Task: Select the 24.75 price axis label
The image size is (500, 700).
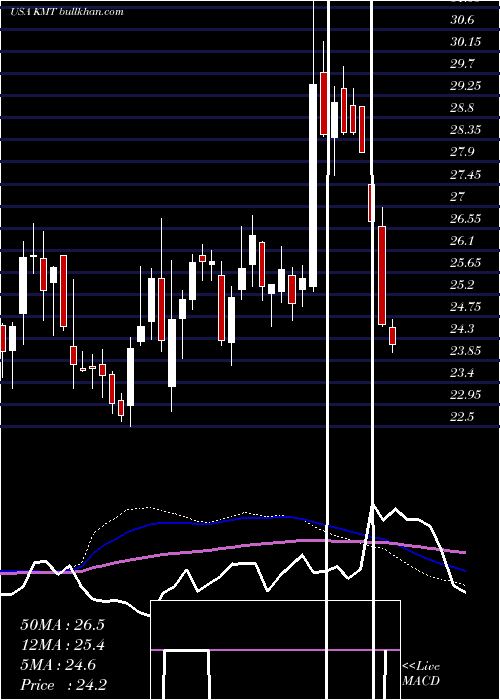Action: [x=466, y=306]
